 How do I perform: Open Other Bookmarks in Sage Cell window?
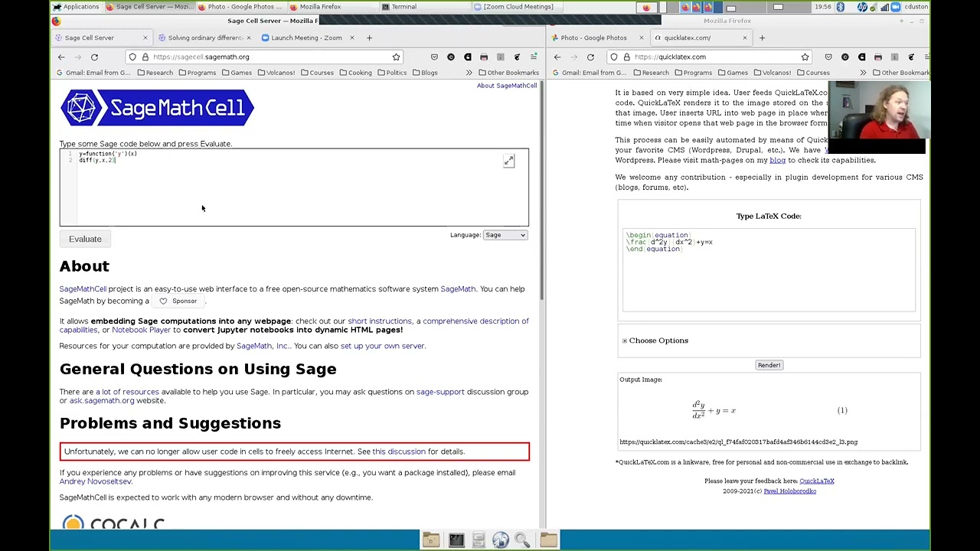point(508,73)
